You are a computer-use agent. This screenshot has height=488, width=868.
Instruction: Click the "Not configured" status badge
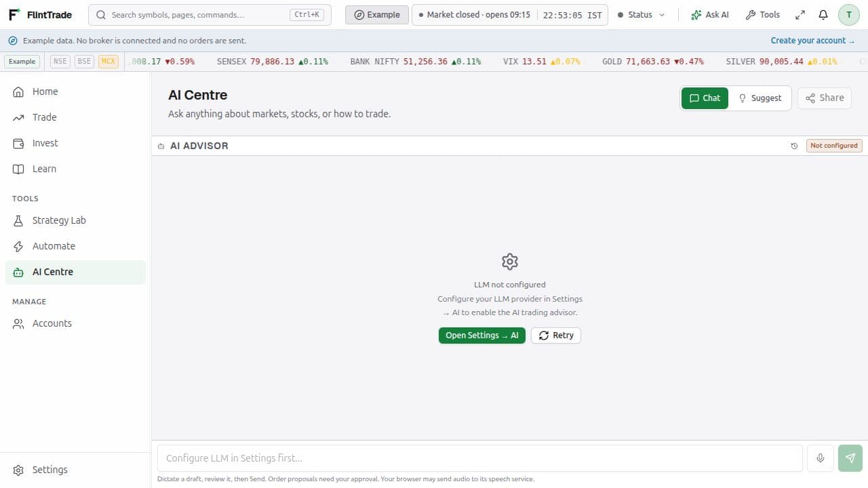[834, 146]
